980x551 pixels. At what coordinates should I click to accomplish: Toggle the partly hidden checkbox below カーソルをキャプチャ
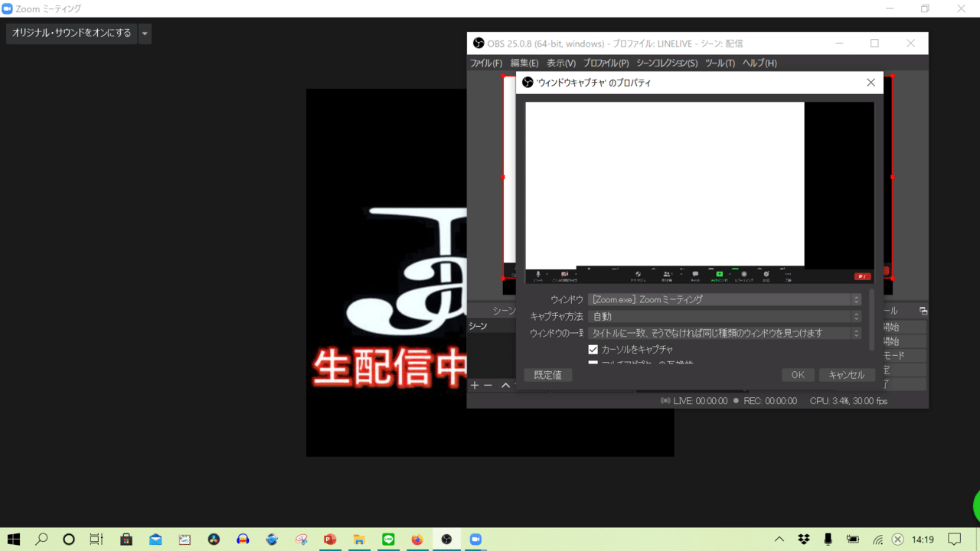click(x=593, y=363)
